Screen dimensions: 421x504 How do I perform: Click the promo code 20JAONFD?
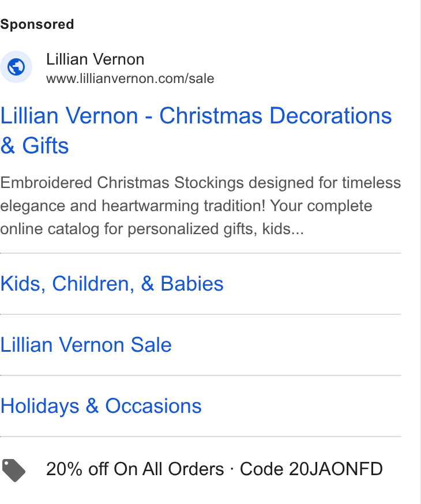336,469
